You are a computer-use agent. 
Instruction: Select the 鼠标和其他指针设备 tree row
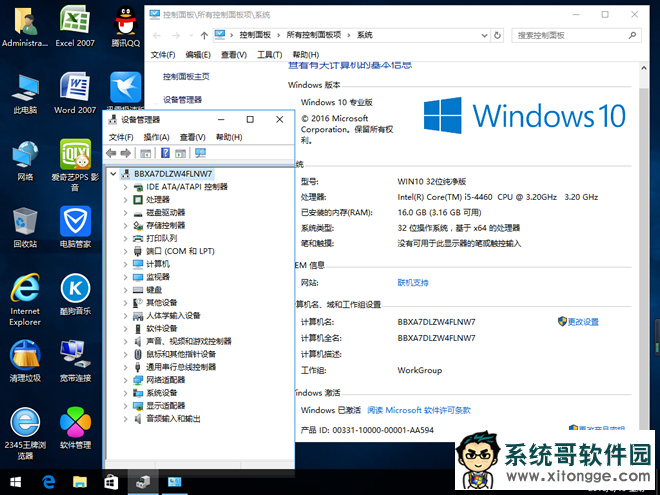174,354
